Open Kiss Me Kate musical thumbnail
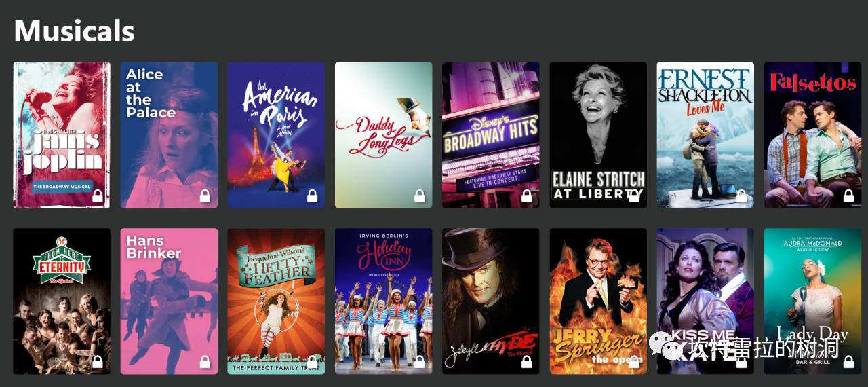The height and width of the screenshot is (387, 868). (705, 301)
